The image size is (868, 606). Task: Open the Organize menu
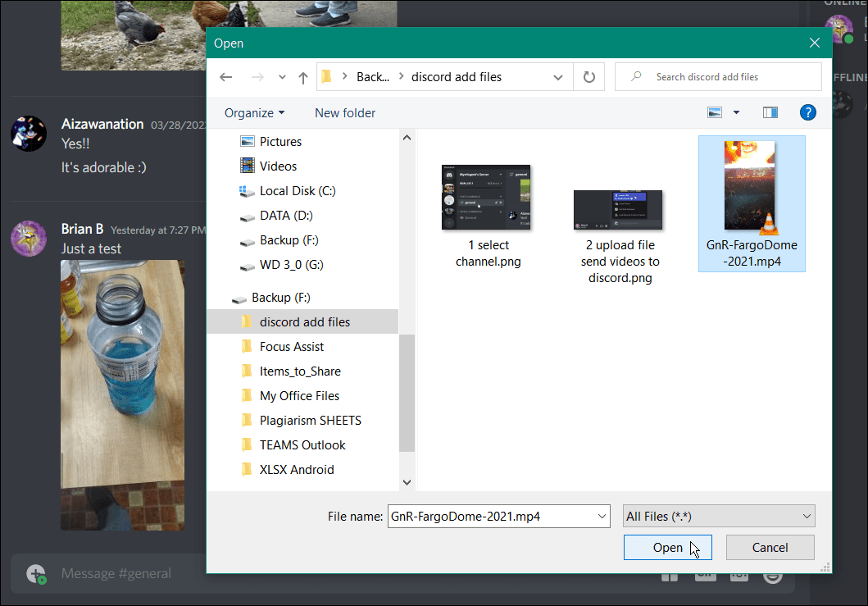(x=254, y=112)
